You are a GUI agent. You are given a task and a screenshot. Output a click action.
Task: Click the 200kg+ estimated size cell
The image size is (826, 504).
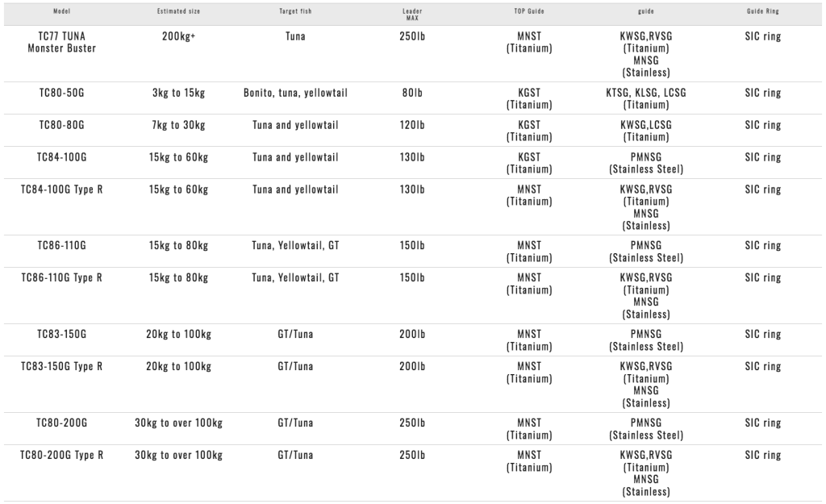coord(178,37)
